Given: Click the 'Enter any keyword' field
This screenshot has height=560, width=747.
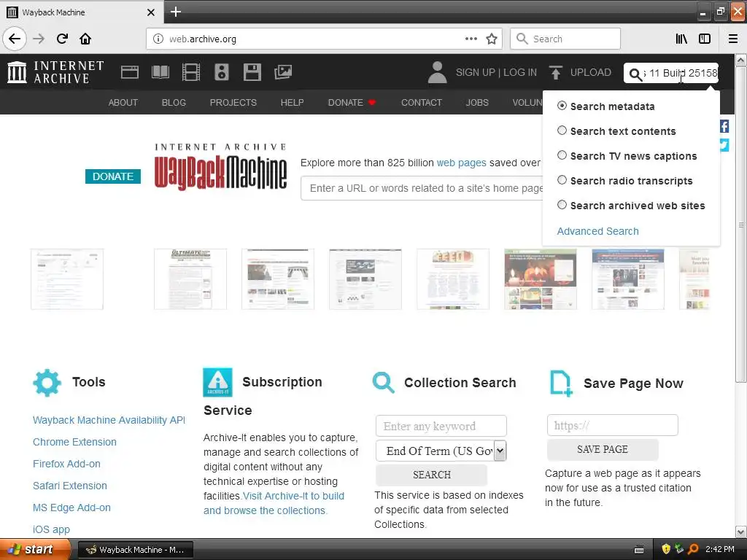Looking at the screenshot, I should tap(441, 426).
